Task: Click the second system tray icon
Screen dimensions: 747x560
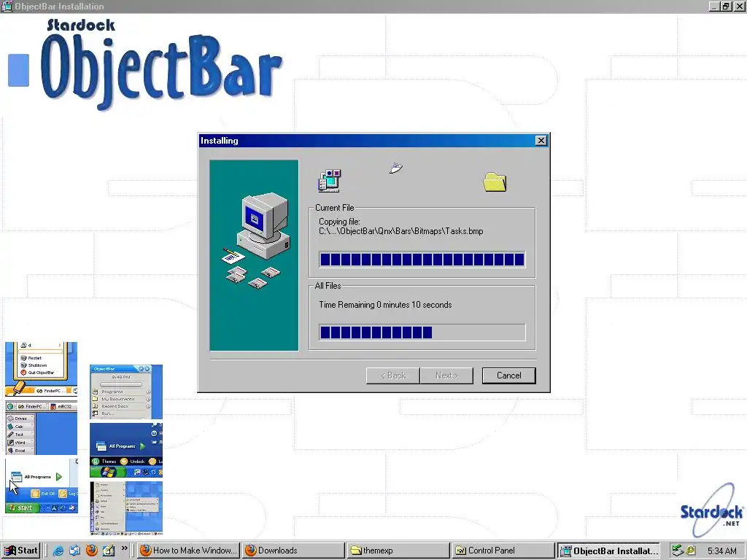Action: click(690, 551)
